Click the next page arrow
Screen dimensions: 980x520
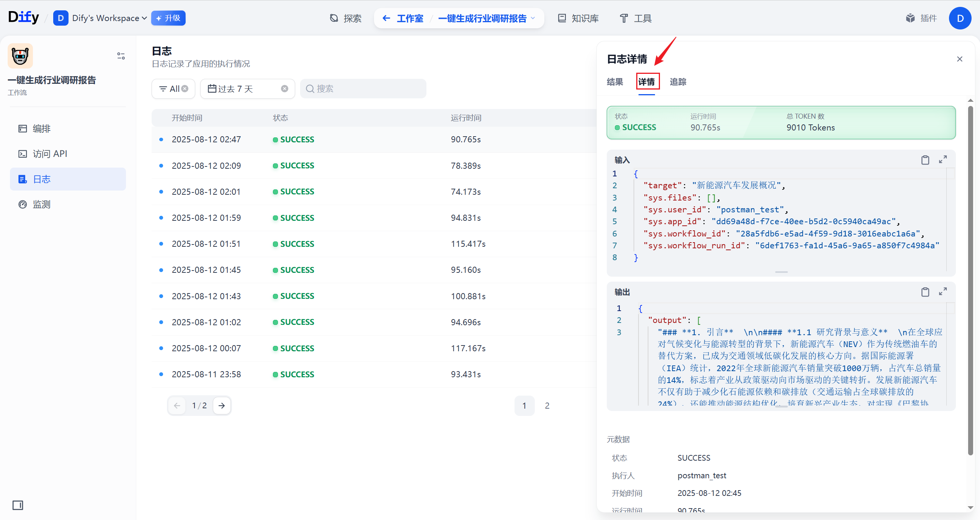click(x=222, y=406)
